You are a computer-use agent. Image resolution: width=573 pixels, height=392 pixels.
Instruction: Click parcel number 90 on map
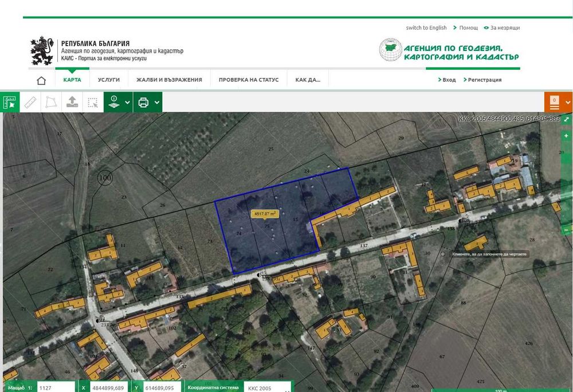click(x=373, y=277)
